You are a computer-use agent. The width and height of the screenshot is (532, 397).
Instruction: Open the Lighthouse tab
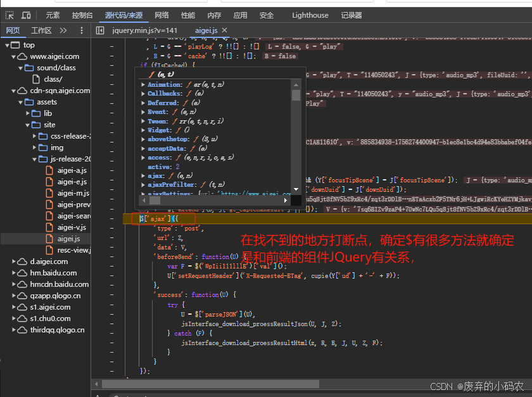tap(310, 15)
